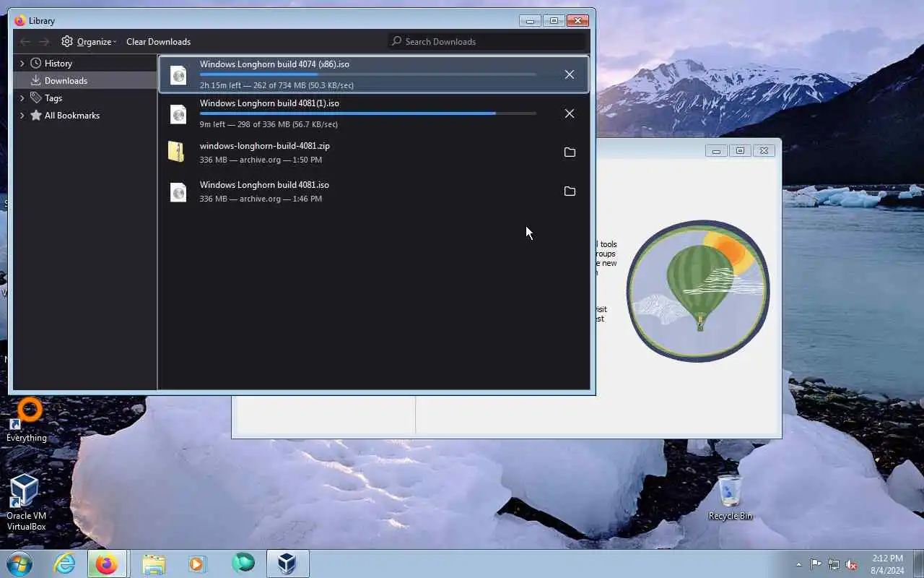The height and width of the screenshot is (578, 924).
Task: Open containing folder for windows-longhorn-build-4081.zip
Action: coord(570,152)
